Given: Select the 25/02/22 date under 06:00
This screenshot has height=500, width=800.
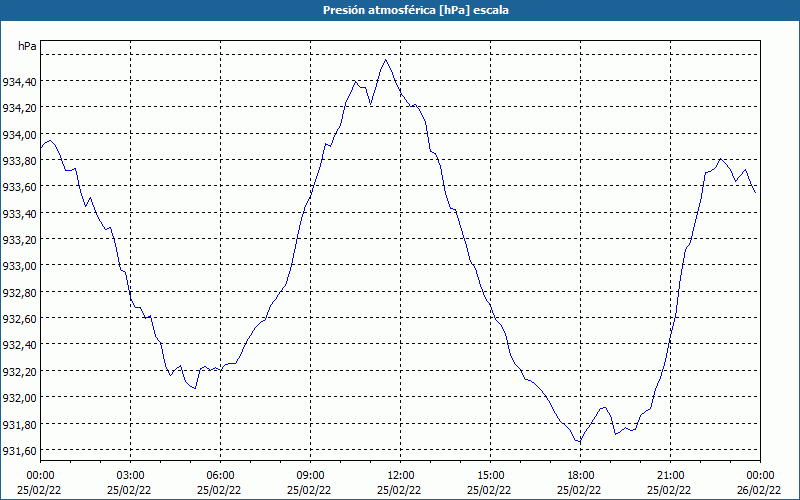Looking at the screenshot, I should 219,490.
